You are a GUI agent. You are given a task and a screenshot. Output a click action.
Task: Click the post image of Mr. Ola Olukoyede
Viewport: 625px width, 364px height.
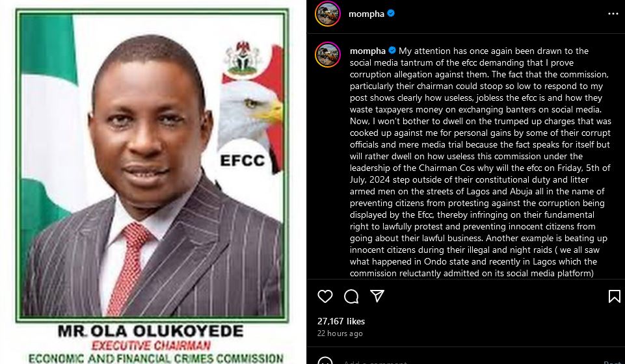tap(152, 182)
